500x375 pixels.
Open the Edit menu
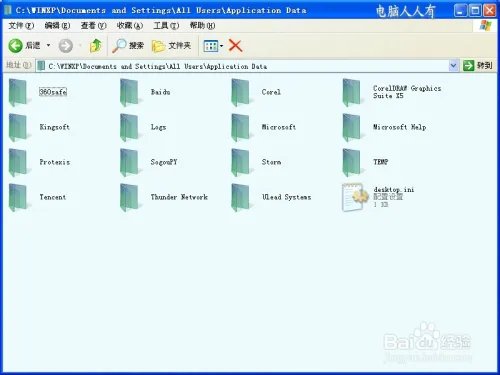tap(57, 25)
